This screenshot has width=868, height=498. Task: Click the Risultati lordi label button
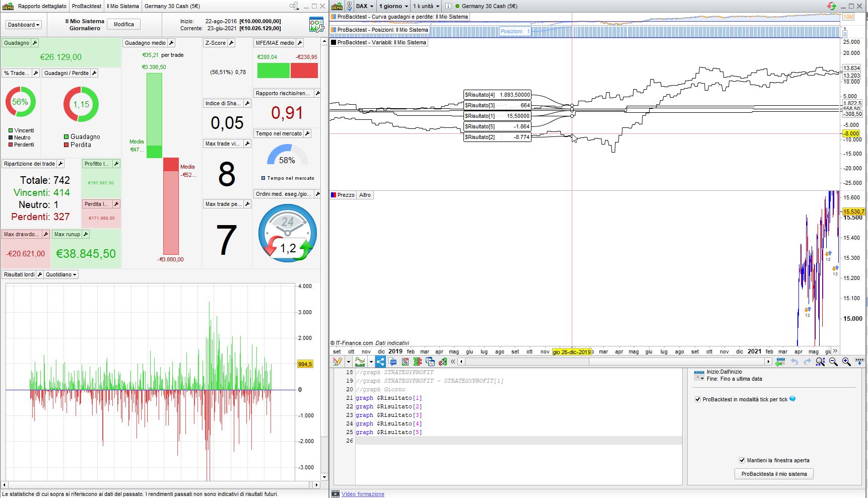point(19,274)
